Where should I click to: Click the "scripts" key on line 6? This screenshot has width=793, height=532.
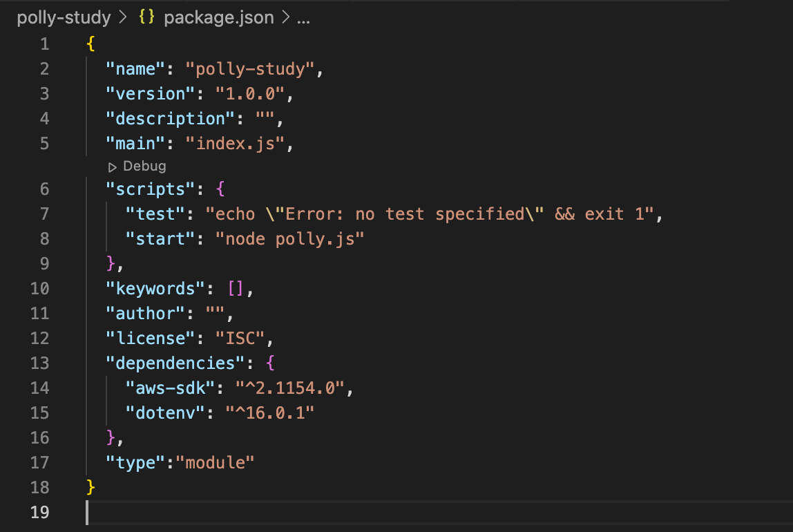pos(150,189)
